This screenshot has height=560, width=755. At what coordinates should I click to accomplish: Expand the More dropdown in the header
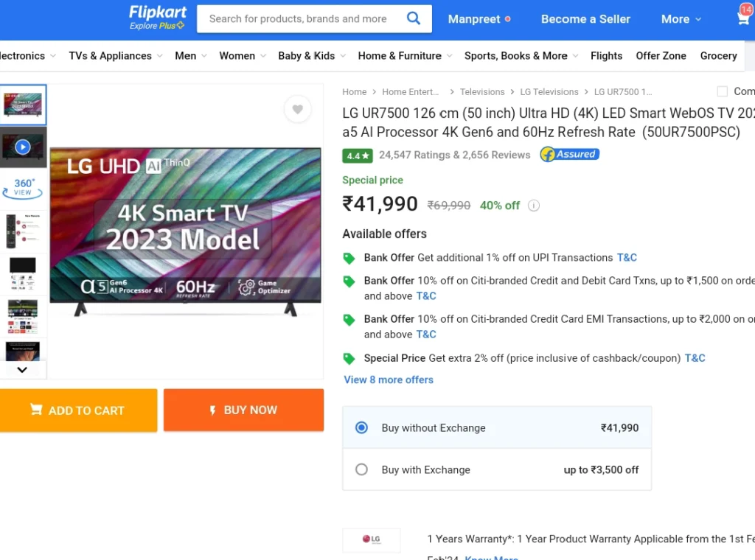[x=681, y=19]
